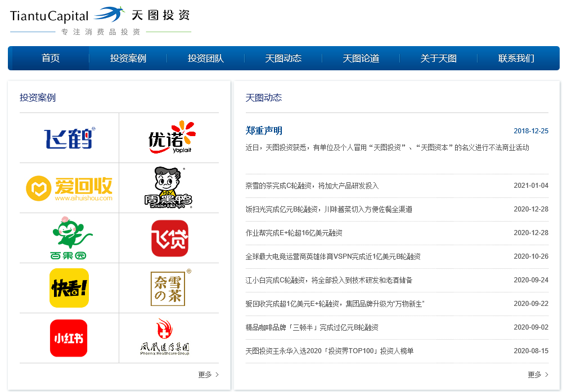Click the Zhou Hei Ya (周黑鸭) logo
Viewport: 567px width, 392px height.
click(x=168, y=188)
